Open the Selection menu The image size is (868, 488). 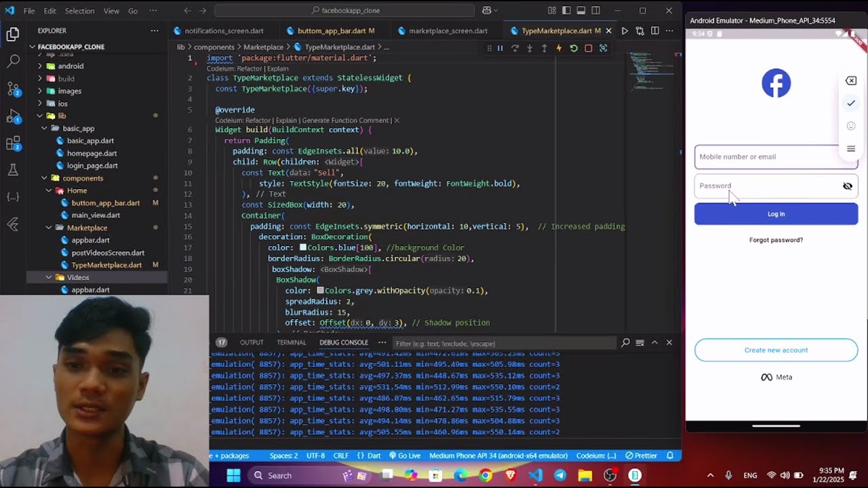click(80, 11)
